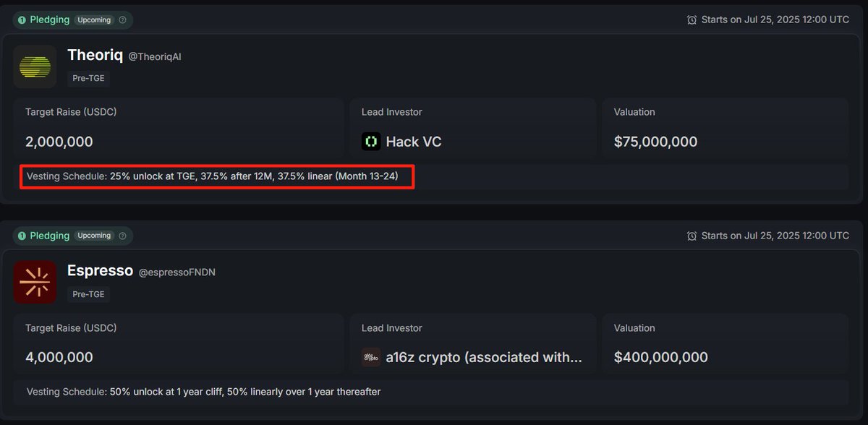Viewport: 868px width, 425px height.
Task: Open help icon beside Theoriq Upcoming badge
Action: (x=122, y=20)
